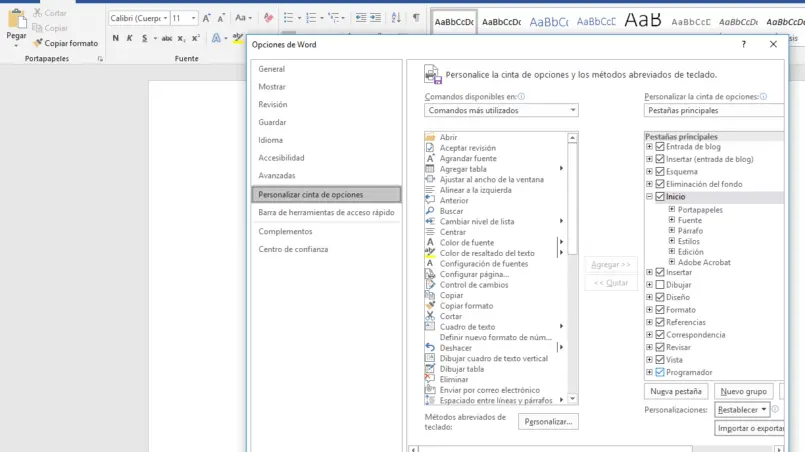Uncheck Programador tab checkbox
This screenshot has width=805, height=452.
click(x=660, y=372)
